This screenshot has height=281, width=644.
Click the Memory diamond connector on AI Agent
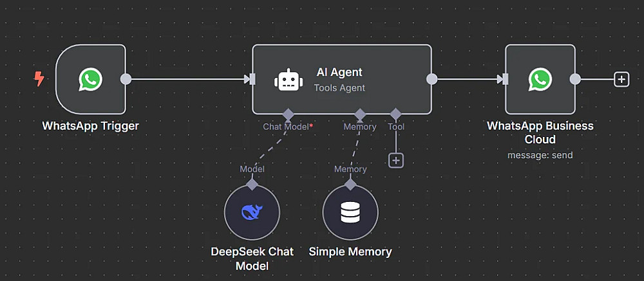[360, 114]
